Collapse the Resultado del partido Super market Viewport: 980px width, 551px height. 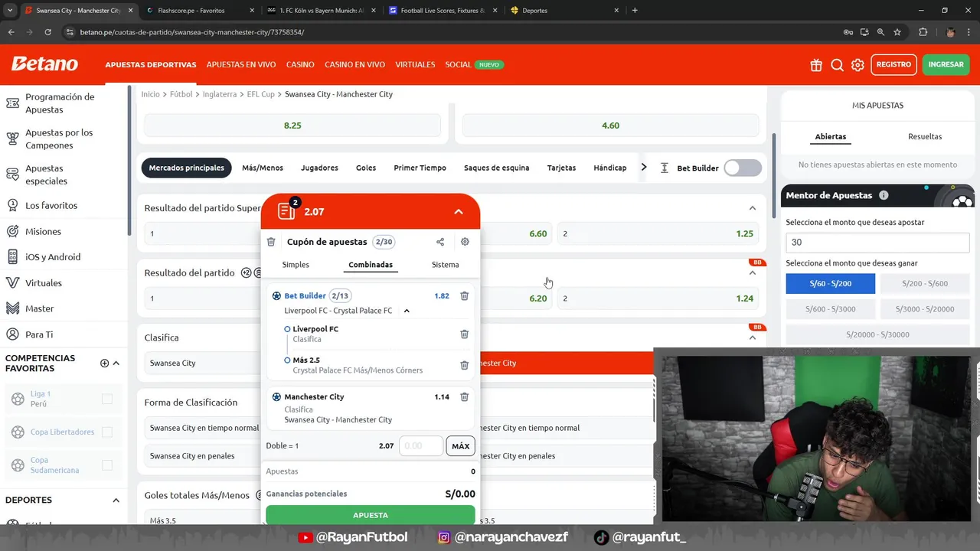pos(753,208)
